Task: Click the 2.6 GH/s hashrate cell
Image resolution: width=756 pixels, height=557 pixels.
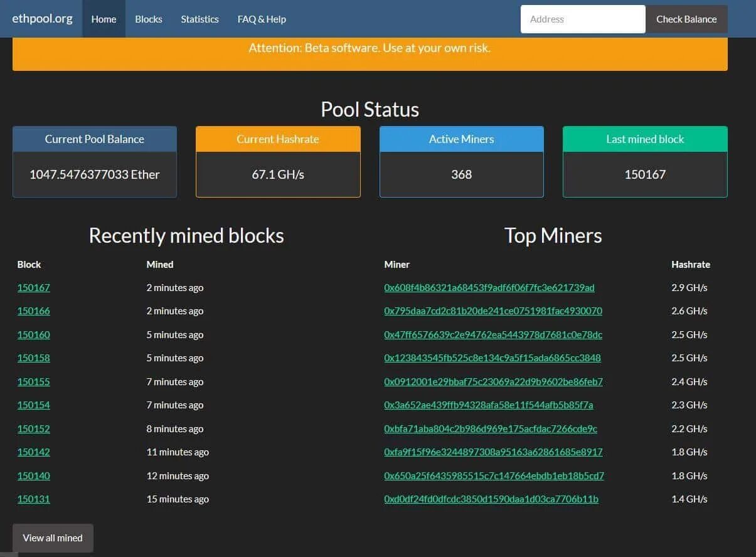Action: 689,311
